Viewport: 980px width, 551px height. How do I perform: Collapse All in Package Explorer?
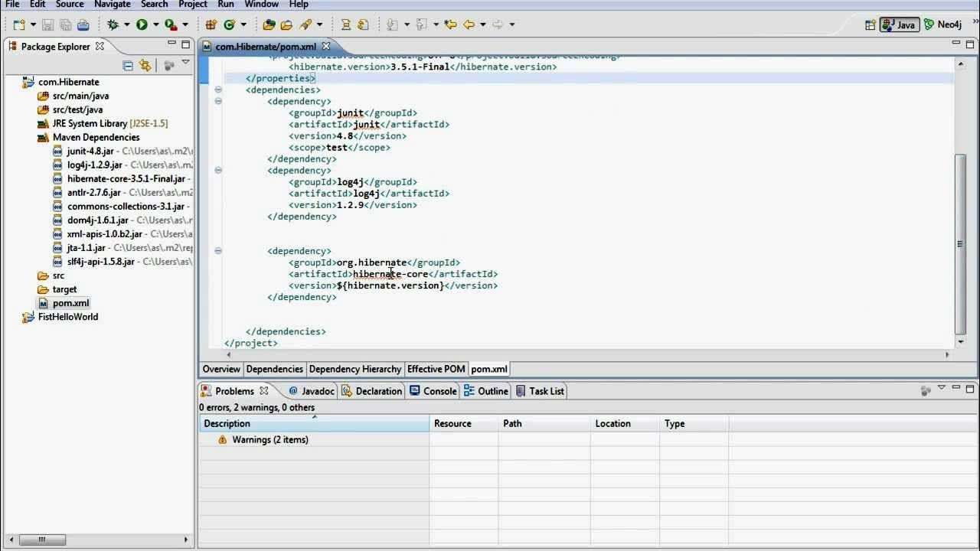(x=128, y=65)
